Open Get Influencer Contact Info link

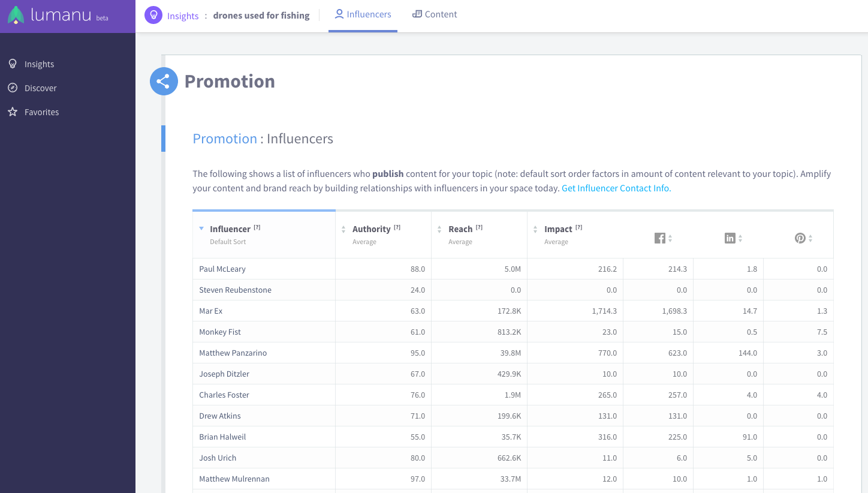[616, 188]
